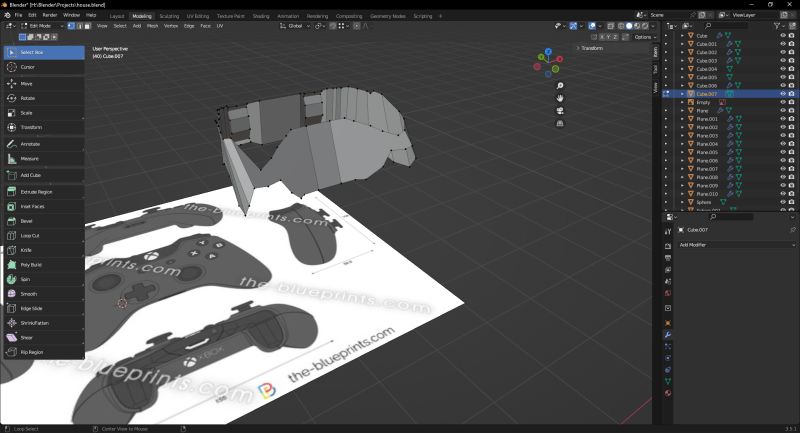The width and height of the screenshot is (800, 433).
Task: Select the Shrink/Fatten tool
Action: [x=44, y=323]
